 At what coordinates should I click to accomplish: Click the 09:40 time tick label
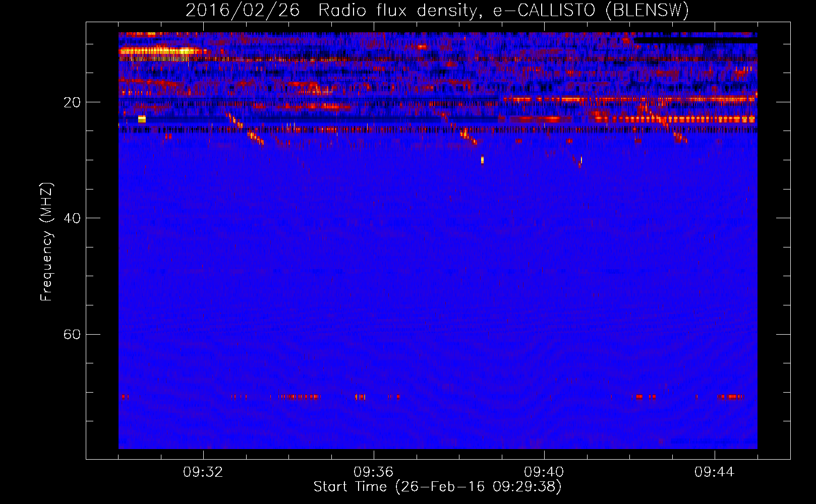point(544,472)
